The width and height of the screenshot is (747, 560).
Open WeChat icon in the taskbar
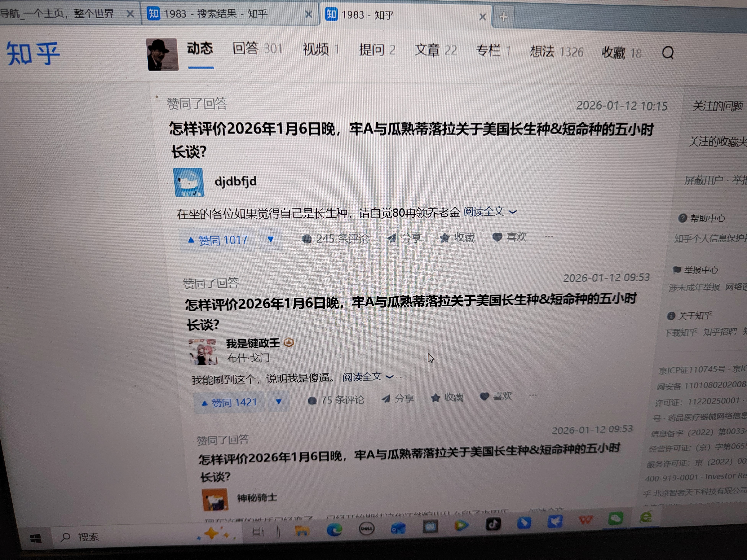[615, 518]
